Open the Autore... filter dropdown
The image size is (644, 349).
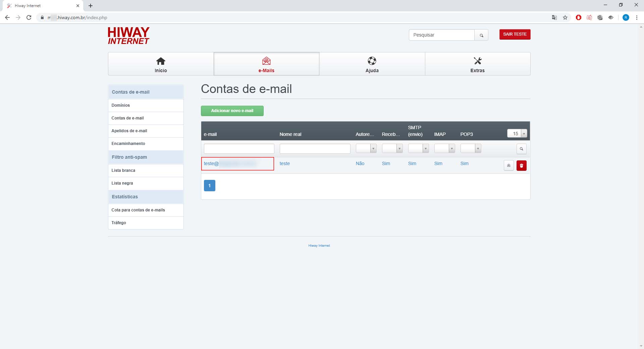tap(366, 148)
